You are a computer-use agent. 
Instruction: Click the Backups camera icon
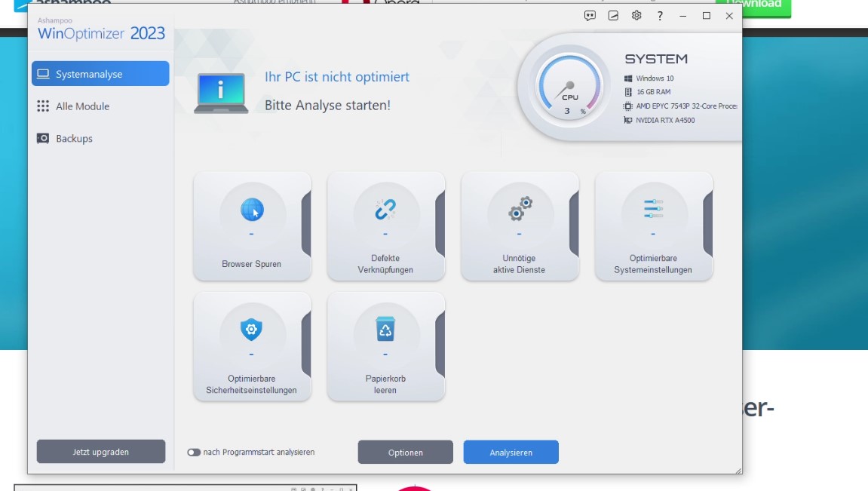point(43,138)
